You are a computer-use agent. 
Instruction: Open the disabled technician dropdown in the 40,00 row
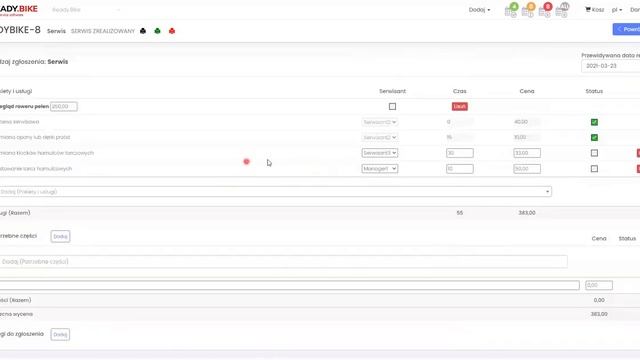click(380, 122)
